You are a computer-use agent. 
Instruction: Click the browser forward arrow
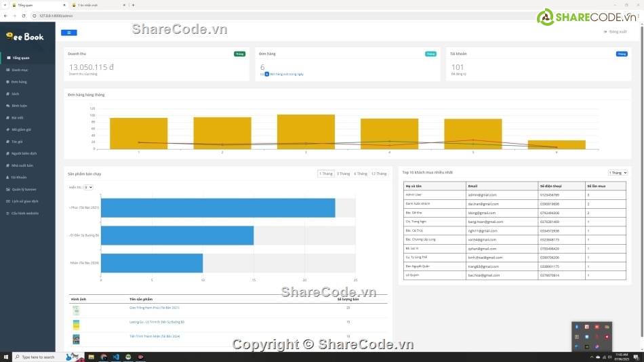tap(14, 16)
